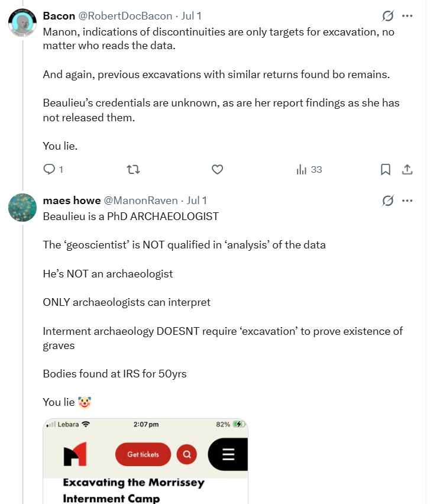
Task: Open hamburger menu in attached screenshot
Action: (228, 454)
